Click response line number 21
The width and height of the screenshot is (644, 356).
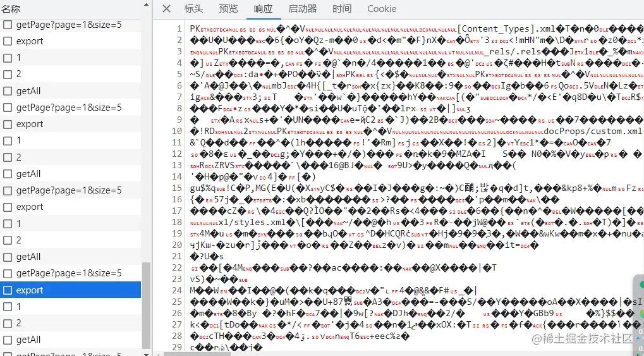pos(177,256)
